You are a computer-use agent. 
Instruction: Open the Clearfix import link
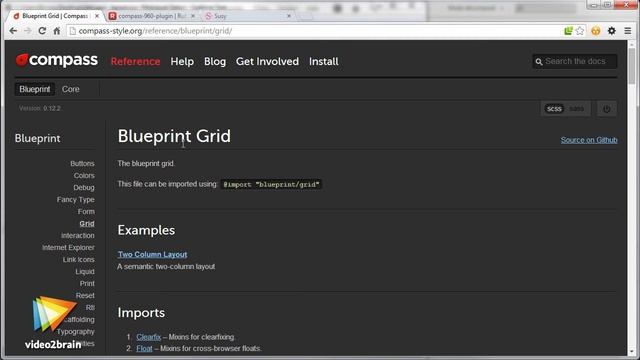point(149,337)
